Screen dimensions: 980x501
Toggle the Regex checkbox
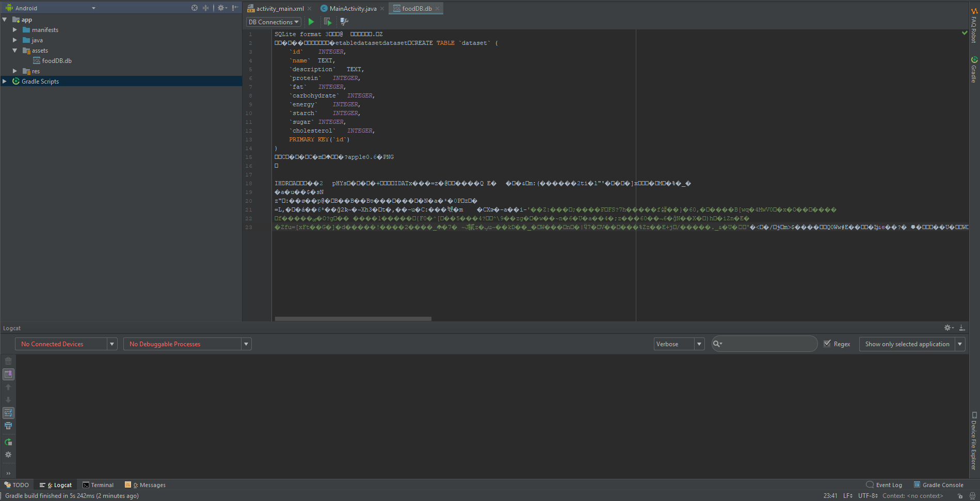coord(827,344)
